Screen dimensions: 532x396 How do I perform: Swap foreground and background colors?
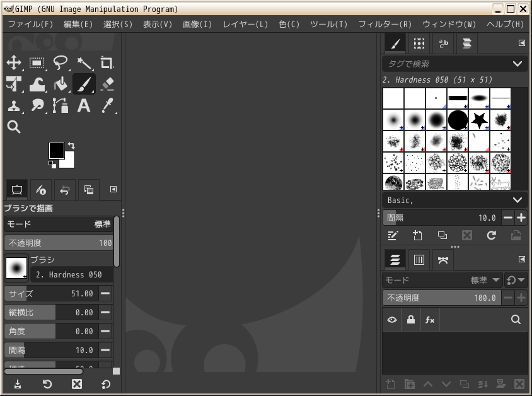pyautogui.click(x=71, y=146)
